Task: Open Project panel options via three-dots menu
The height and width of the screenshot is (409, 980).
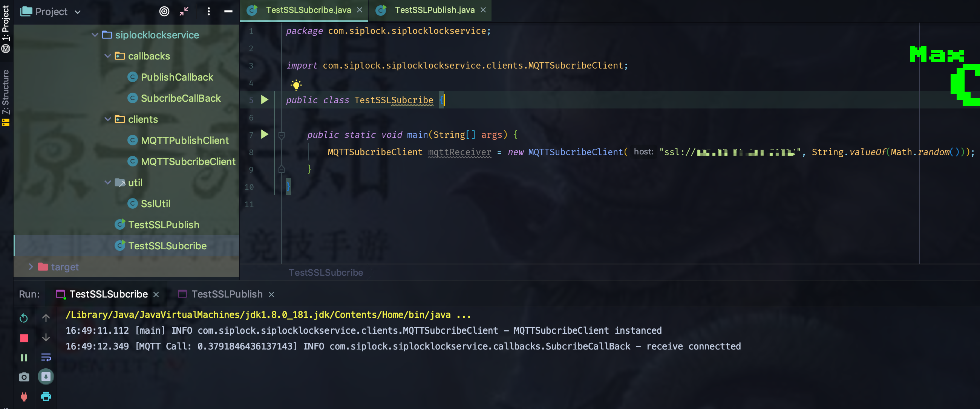Action: click(x=208, y=11)
